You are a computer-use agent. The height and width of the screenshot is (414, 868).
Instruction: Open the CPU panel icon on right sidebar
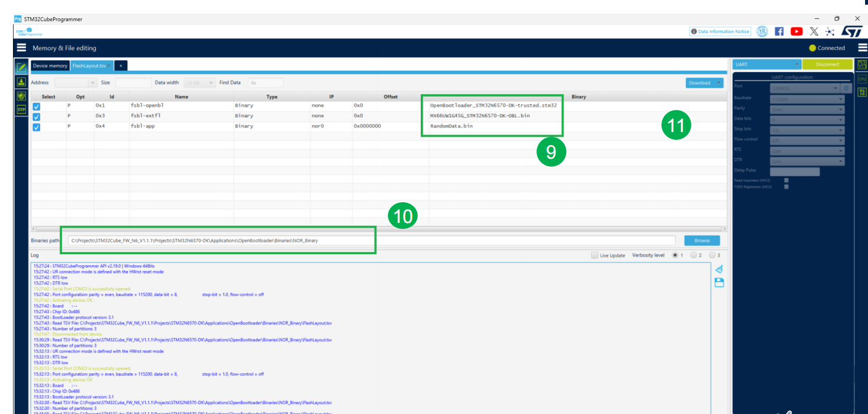tap(862, 78)
